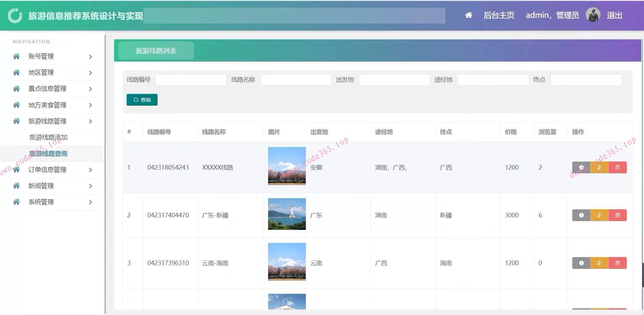Image resolution: width=644 pixels, height=315 pixels.
Task: Click 退出 to log out
Action: pyautogui.click(x=615, y=15)
